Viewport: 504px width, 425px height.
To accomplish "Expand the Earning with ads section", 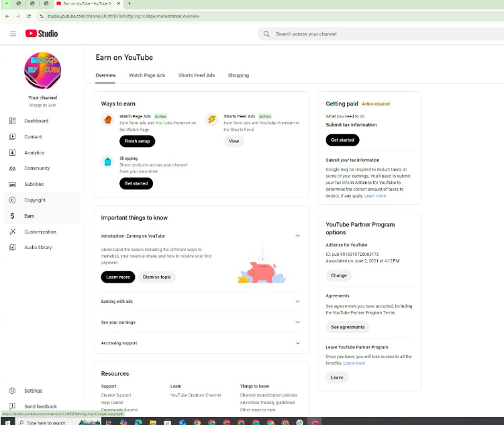I will click(298, 301).
